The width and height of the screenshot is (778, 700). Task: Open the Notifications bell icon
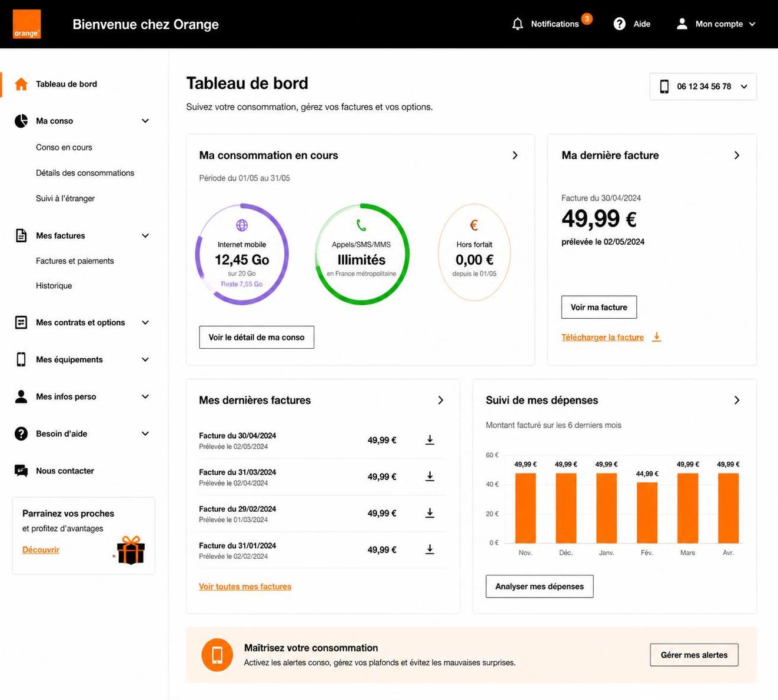point(517,24)
